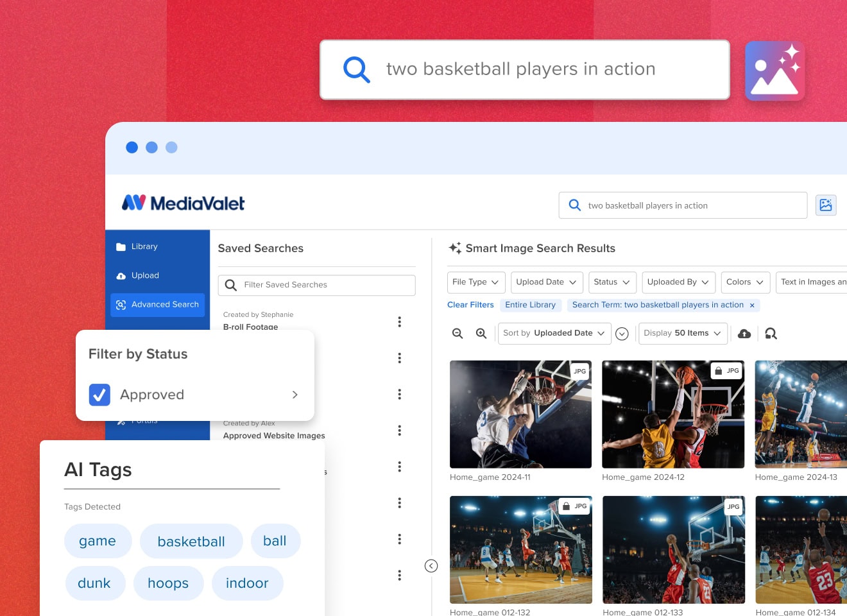
Task: Open the Home_game 2024-13 thumbnail
Action: (x=801, y=415)
